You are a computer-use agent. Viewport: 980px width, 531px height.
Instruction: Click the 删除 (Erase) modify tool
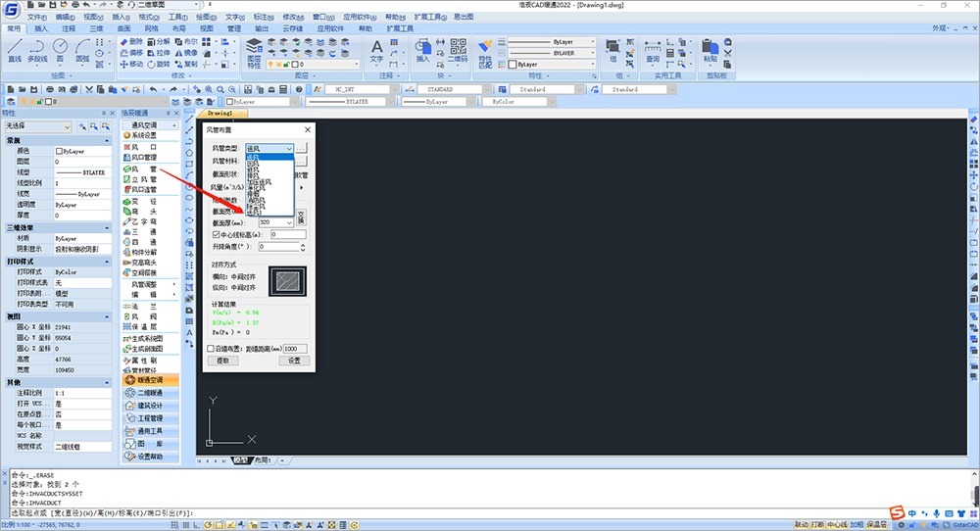pyautogui.click(x=130, y=42)
